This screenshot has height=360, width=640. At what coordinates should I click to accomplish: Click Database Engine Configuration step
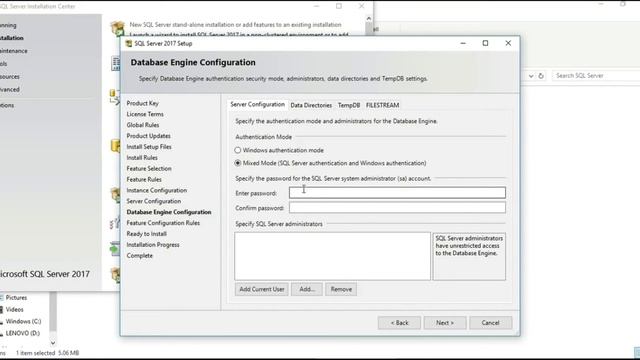coord(169,212)
